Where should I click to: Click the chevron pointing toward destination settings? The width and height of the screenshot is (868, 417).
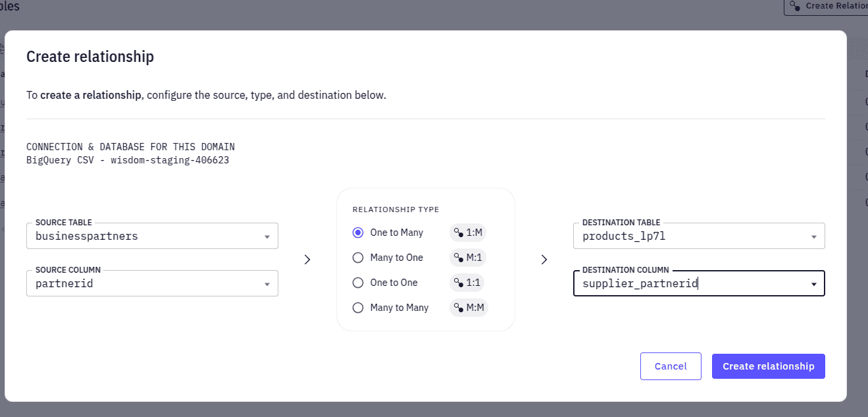point(544,260)
